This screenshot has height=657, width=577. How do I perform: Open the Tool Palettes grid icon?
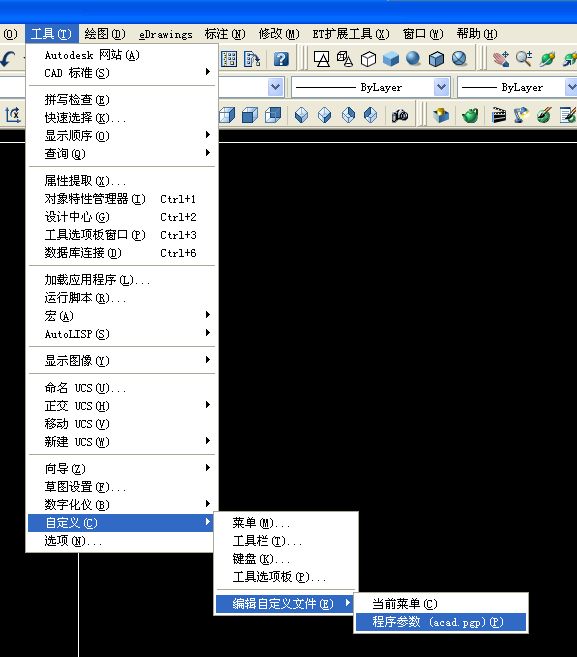click(x=229, y=59)
